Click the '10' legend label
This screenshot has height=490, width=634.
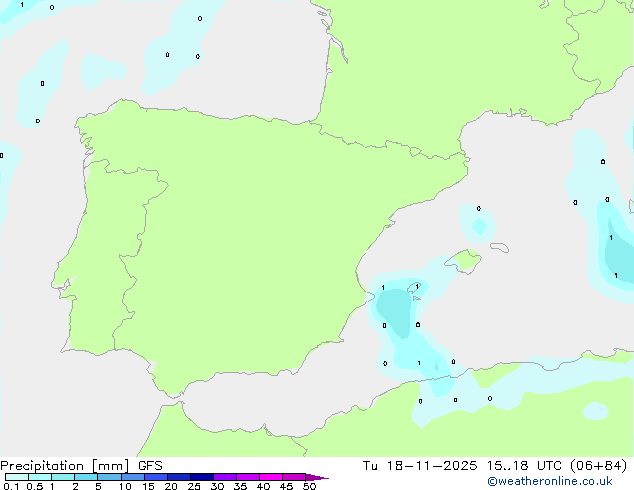[x=125, y=486]
